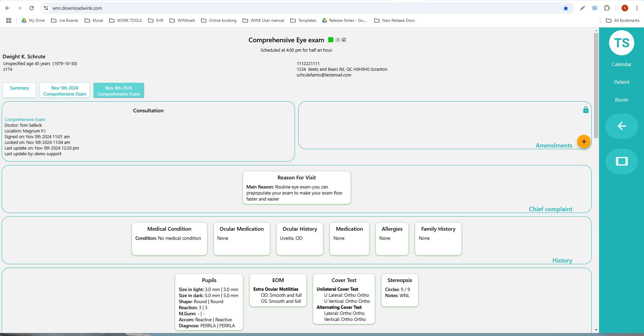
Task: Click the refresh icon beside Comprehensive Eye exam
Action: point(344,40)
